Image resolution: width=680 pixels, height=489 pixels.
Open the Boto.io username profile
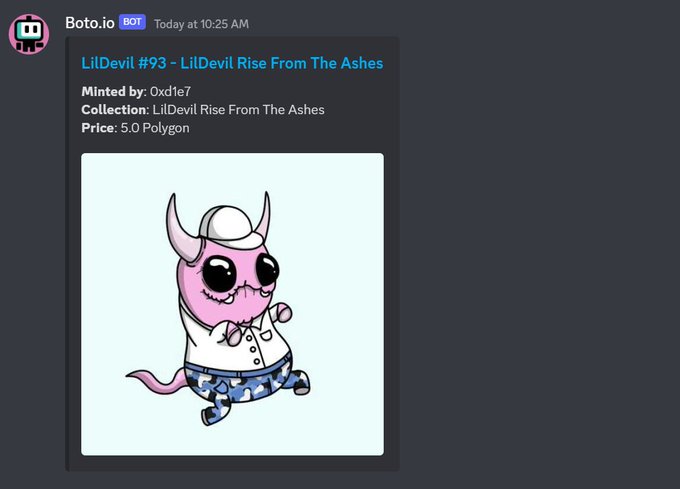(90, 23)
